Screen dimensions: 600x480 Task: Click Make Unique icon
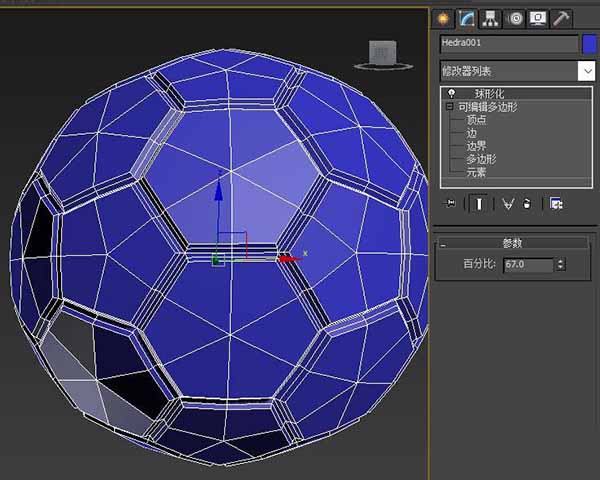pyautogui.click(x=508, y=204)
